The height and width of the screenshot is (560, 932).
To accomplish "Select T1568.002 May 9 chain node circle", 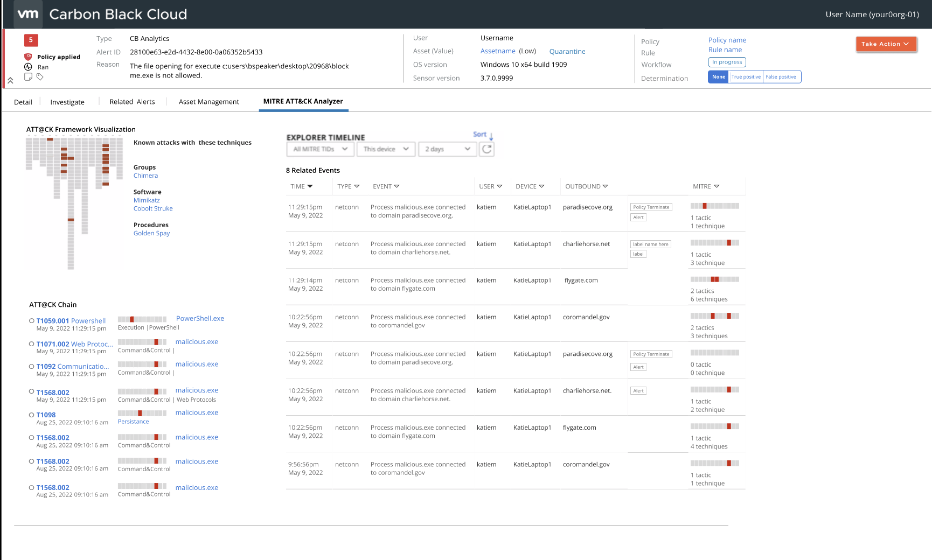I will tap(32, 391).
